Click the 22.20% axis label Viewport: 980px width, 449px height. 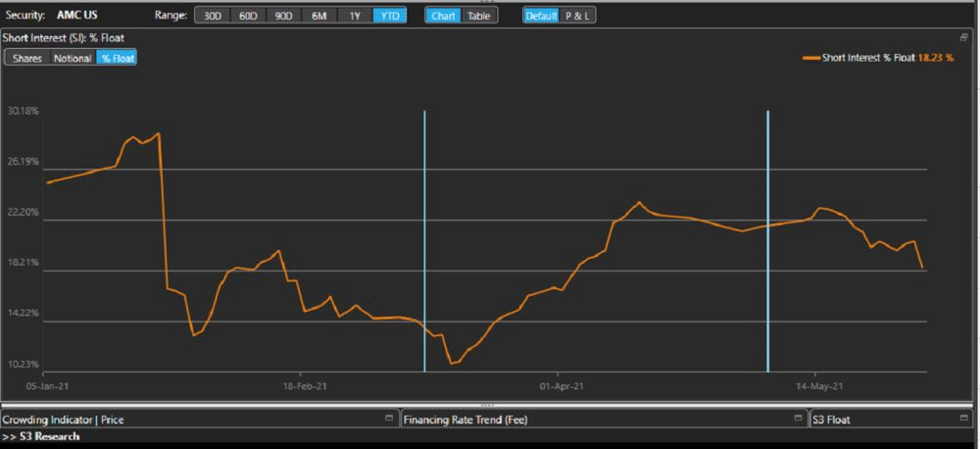coord(24,213)
